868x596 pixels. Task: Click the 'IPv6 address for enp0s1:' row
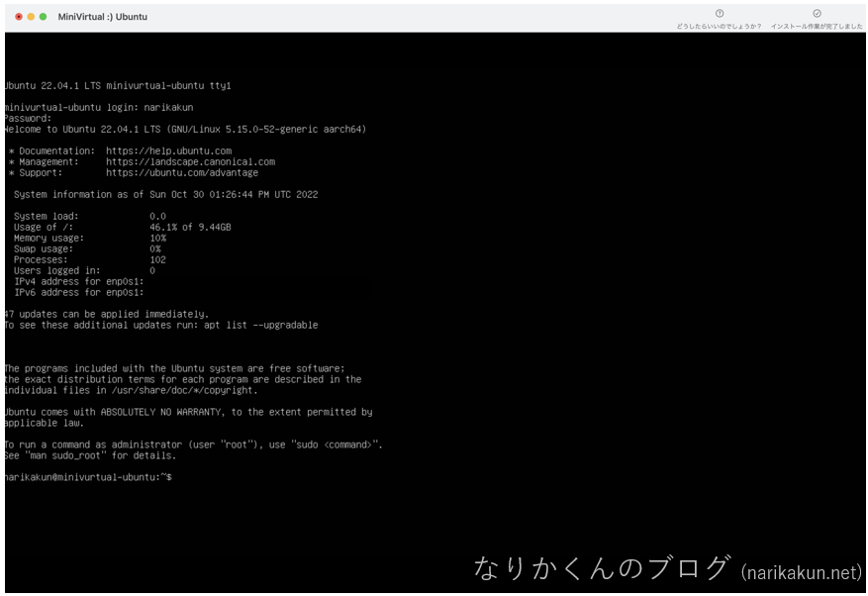(79, 292)
